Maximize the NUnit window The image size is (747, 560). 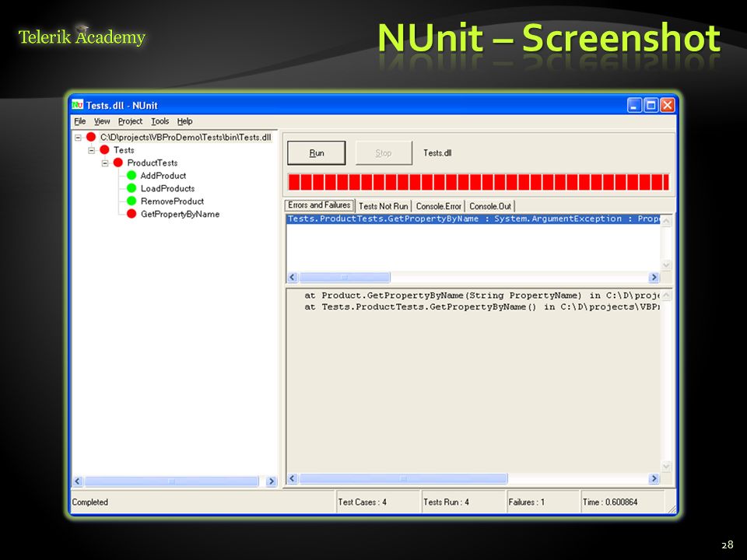pyautogui.click(x=651, y=105)
